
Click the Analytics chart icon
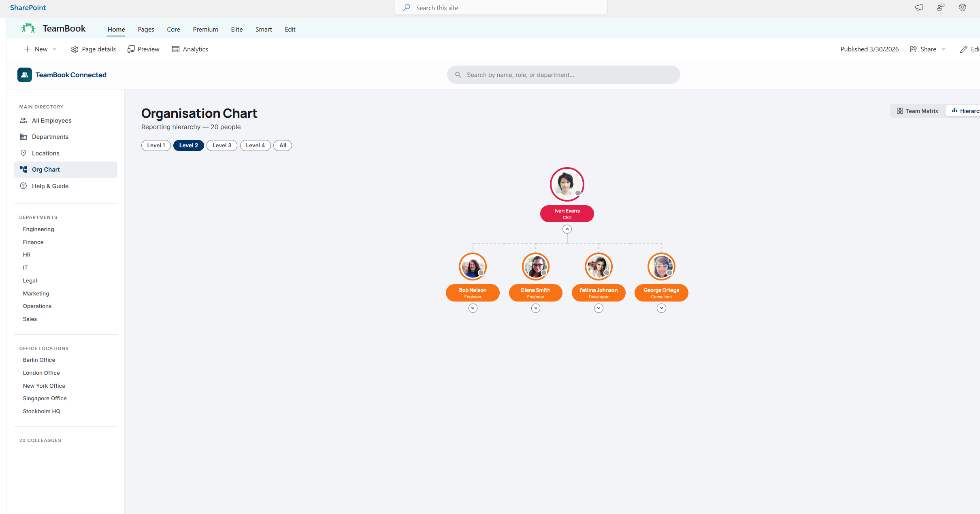coord(176,49)
